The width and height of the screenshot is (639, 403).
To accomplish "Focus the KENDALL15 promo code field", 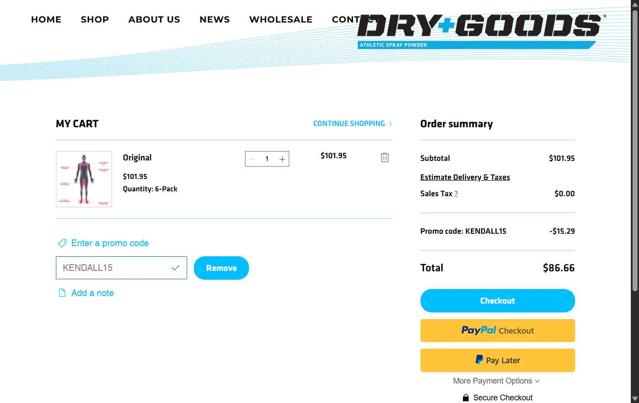I will (x=121, y=268).
